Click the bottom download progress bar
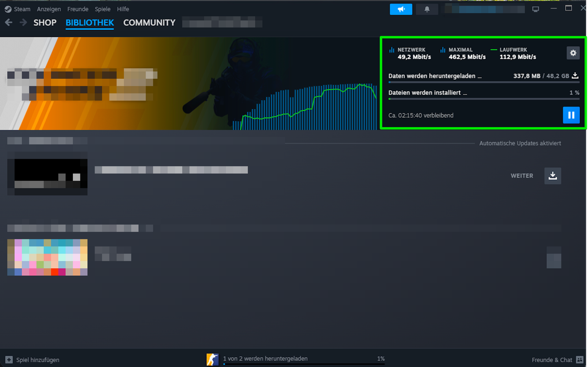 303,364
